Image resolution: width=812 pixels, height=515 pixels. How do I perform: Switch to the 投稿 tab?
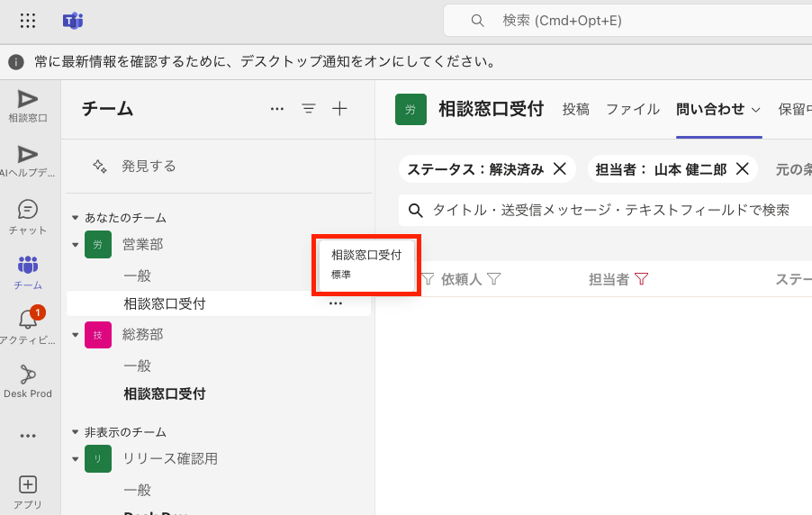coord(576,109)
